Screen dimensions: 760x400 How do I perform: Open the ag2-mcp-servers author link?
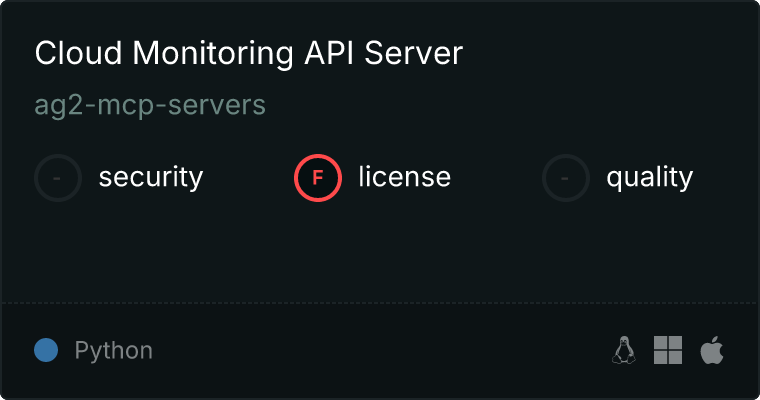(x=150, y=105)
